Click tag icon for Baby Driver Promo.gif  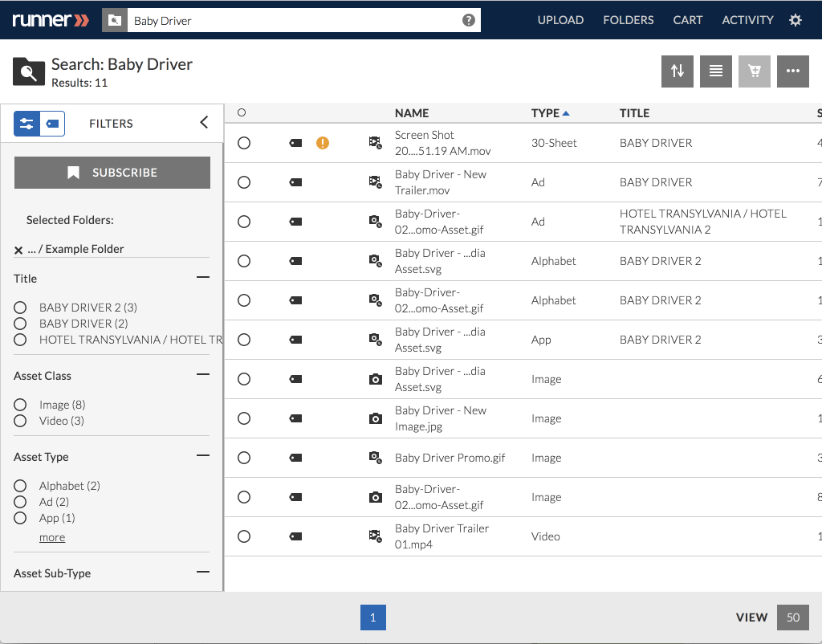pyautogui.click(x=295, y=457)
